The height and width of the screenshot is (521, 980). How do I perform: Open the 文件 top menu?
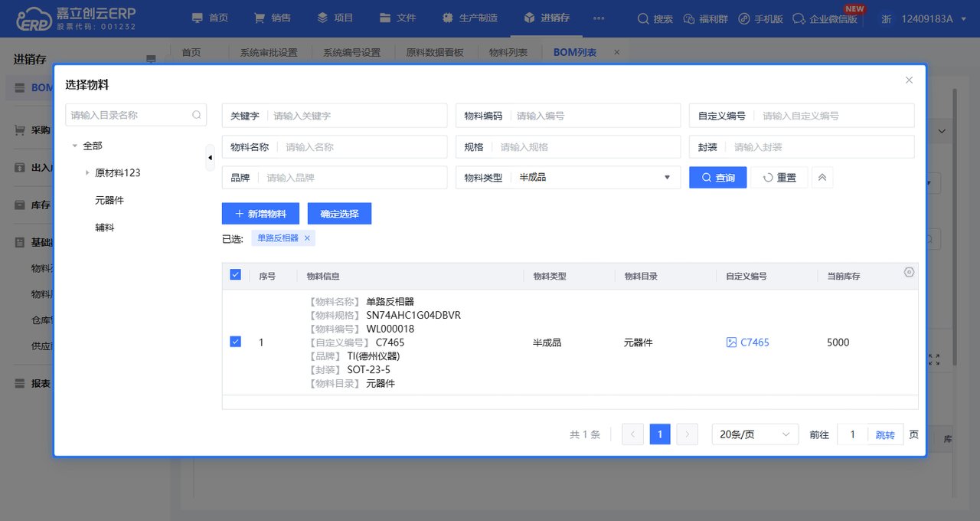click(x=398, y=18)
